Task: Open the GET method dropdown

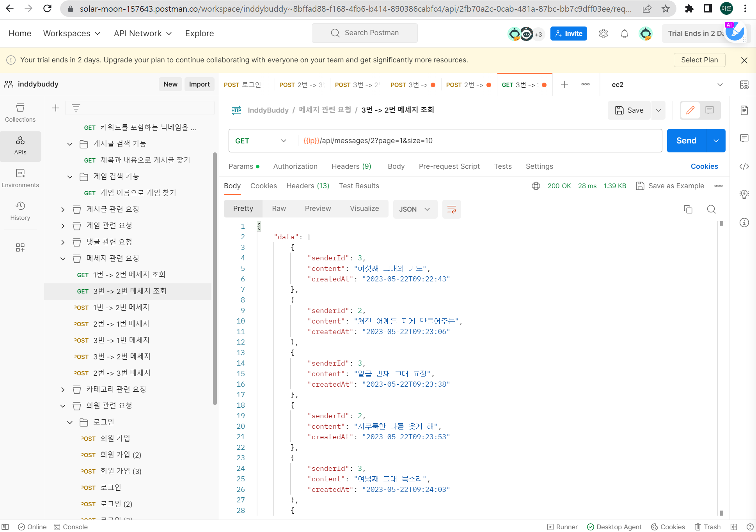Action: coord(261,141)
